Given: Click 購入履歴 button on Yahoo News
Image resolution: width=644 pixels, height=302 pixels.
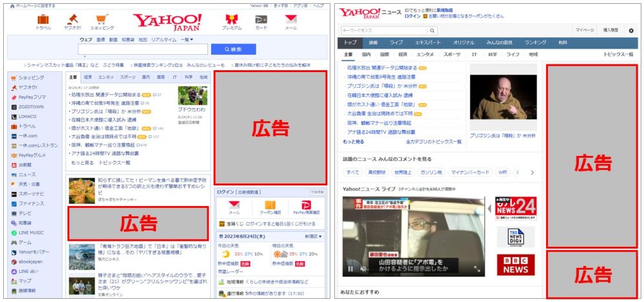Looking at the screenshot, I should (x=611, y=30).
